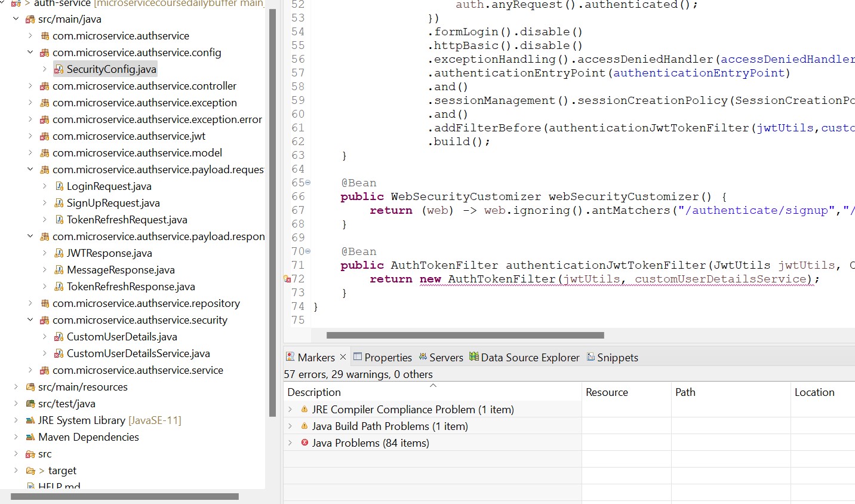The image size is (855, 504).
Task: Click the TokenRefreshResponse.java file icon
Action: [x=59, y=287]
